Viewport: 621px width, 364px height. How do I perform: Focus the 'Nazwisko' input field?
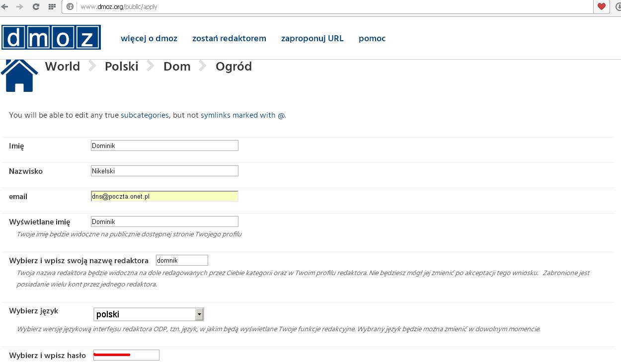pyautogui.click(x=164, y=171)
